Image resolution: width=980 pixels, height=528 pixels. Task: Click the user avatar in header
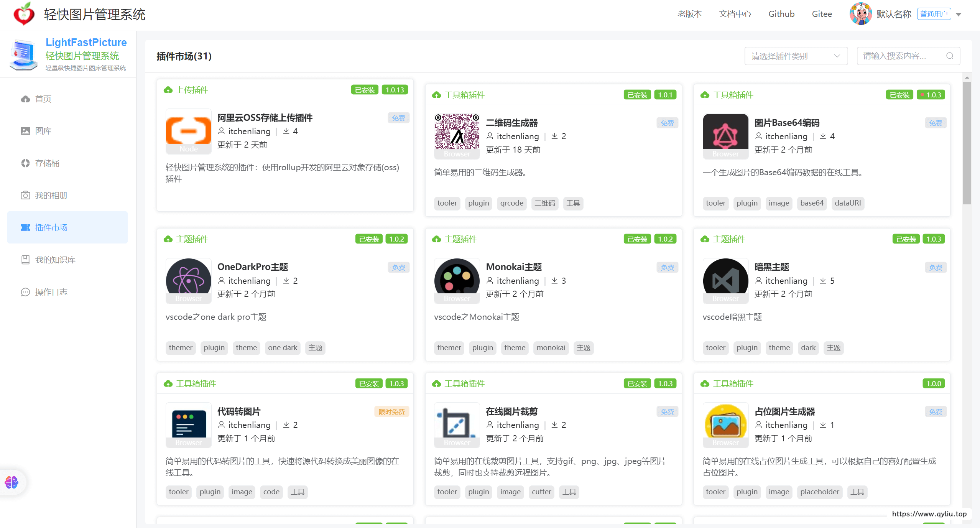click(860, 14)
